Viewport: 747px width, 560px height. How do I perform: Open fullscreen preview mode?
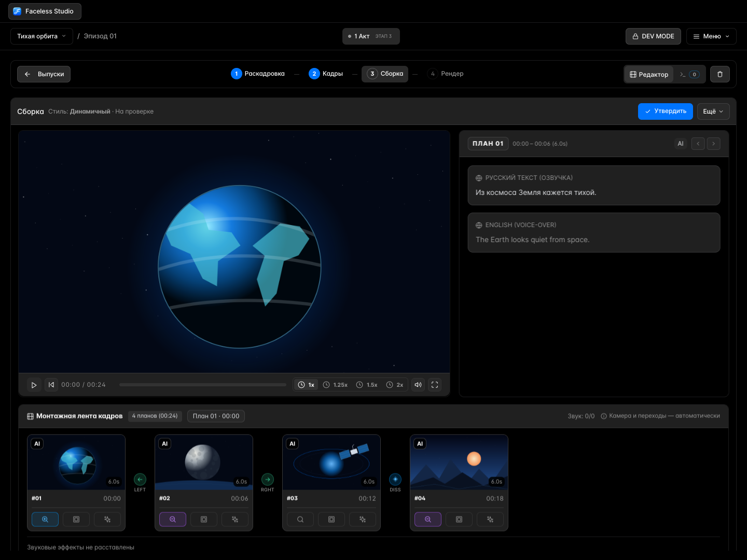tap(435, 385)
